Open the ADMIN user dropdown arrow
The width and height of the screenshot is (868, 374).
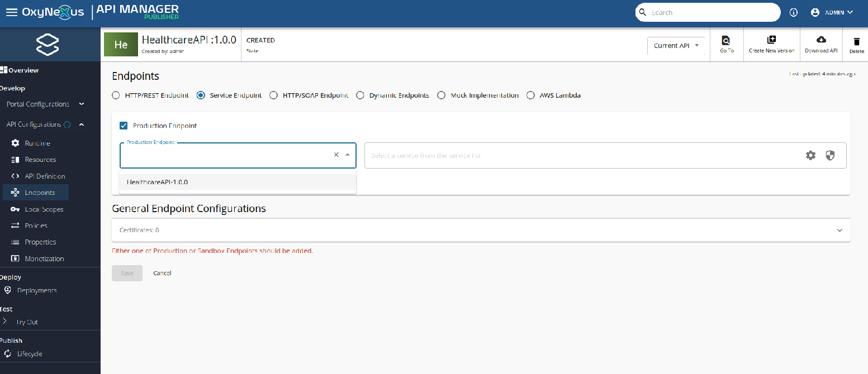[850, 12]
